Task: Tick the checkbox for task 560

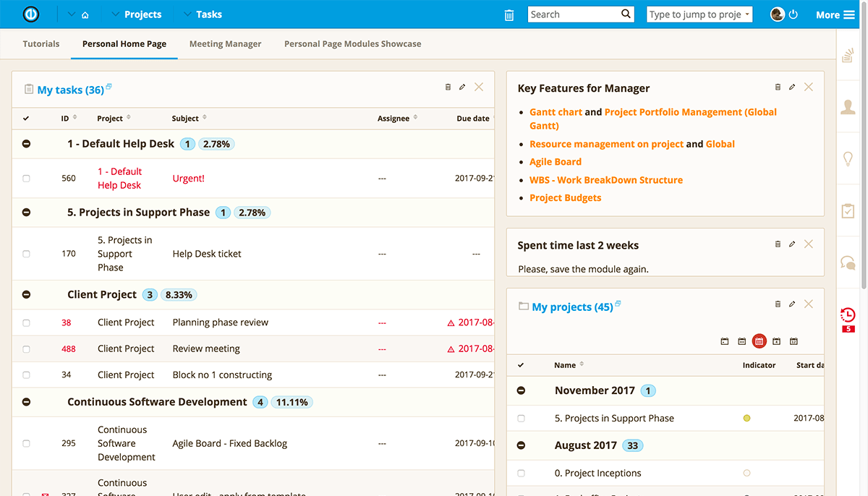Action: (x=27, y=179)
